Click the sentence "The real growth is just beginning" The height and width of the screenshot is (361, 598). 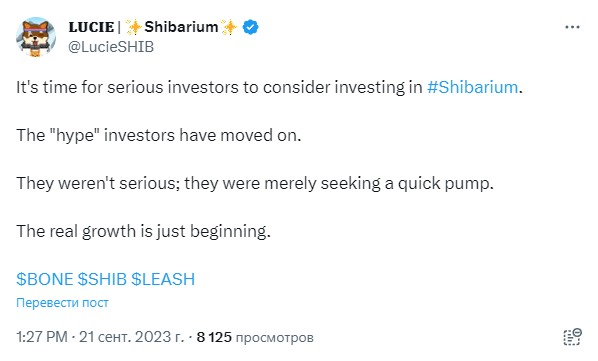point(143,232)
